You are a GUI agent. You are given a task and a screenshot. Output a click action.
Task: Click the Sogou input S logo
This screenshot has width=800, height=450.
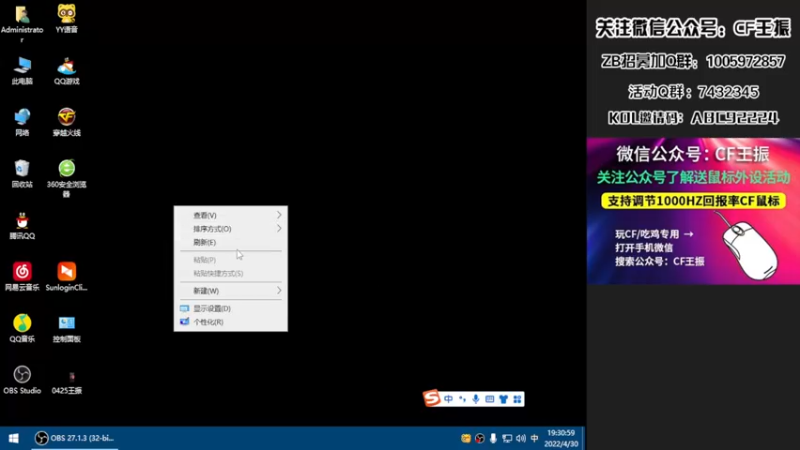point(432,398)
